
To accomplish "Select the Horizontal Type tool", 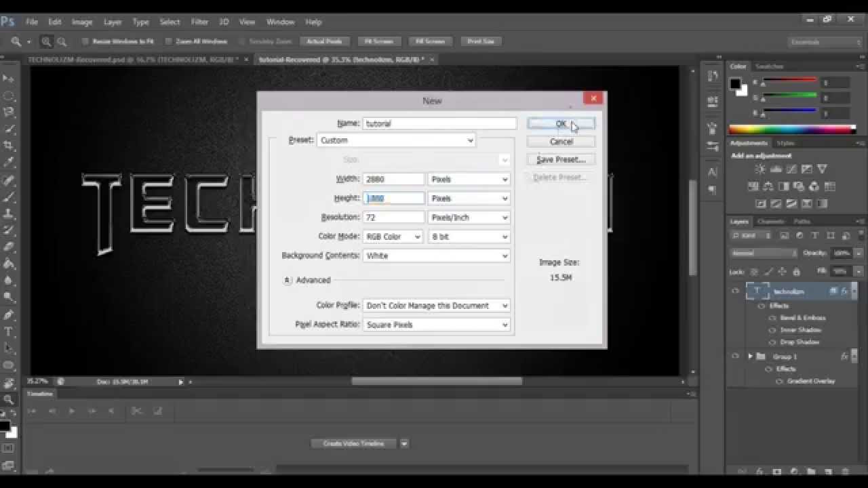I will point(9,332).
